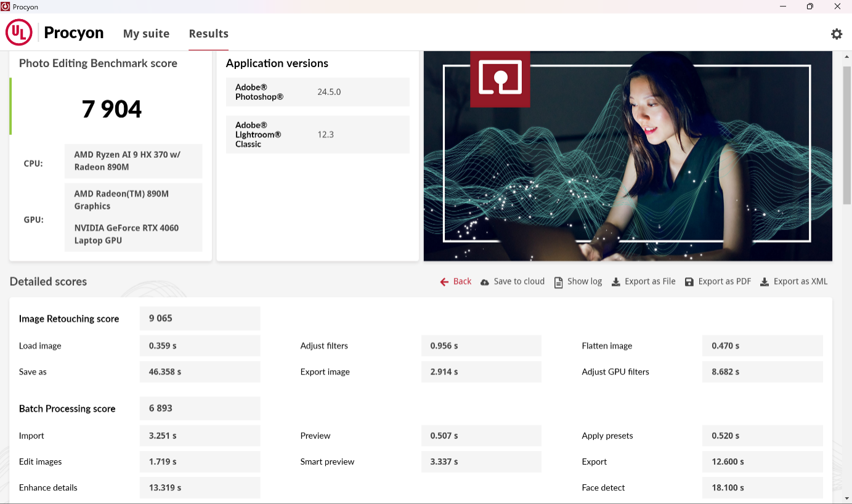Click the Export as File download icon
This screenshot has height=504, width=852.
[615, 282]
